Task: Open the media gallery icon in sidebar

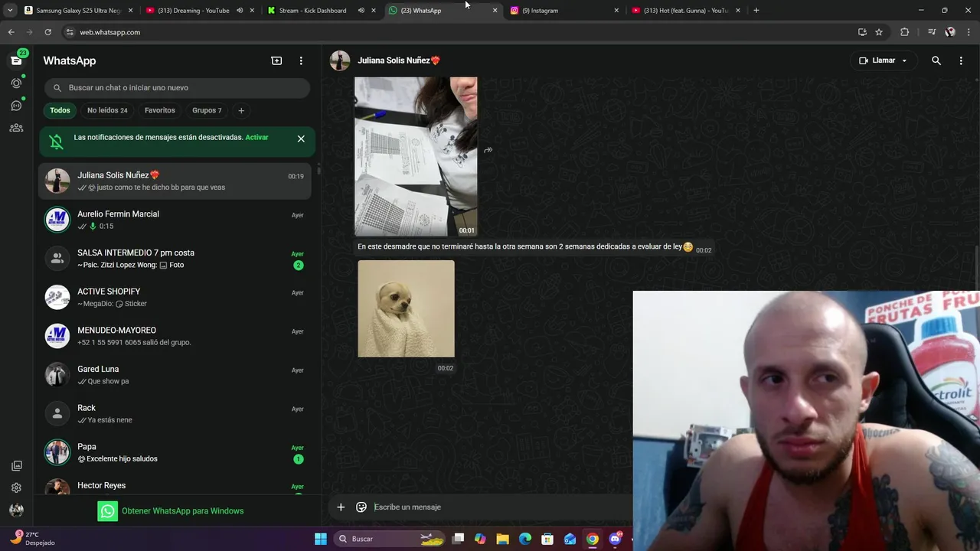Action: click(x=16, y=465)
